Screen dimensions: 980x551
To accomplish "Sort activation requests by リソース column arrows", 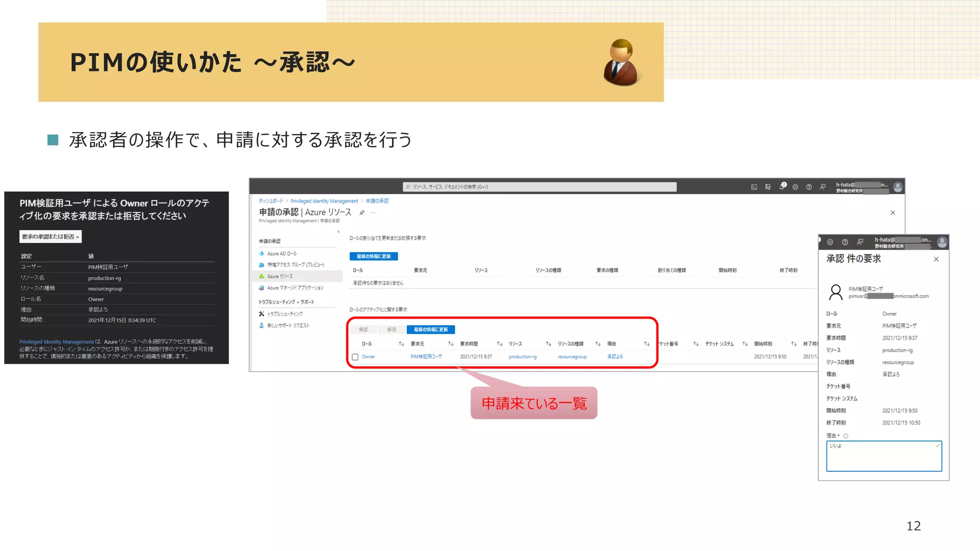I will tap(548, 344).
